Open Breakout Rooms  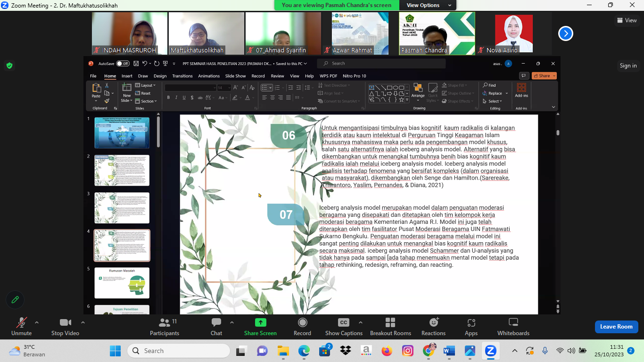click(x=390, y=323)
